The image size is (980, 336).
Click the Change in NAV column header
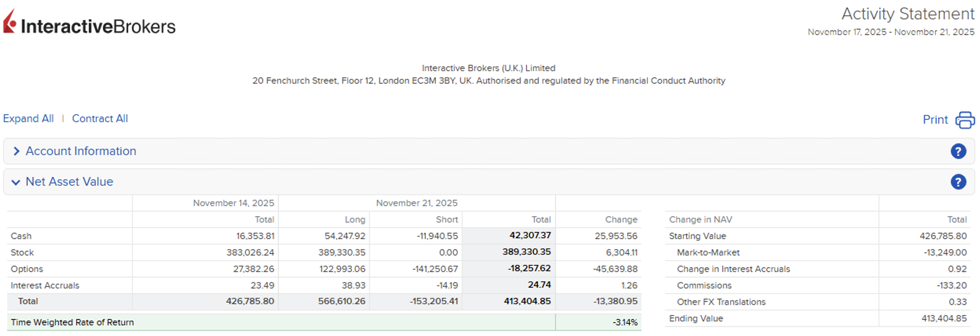(700, 219)
